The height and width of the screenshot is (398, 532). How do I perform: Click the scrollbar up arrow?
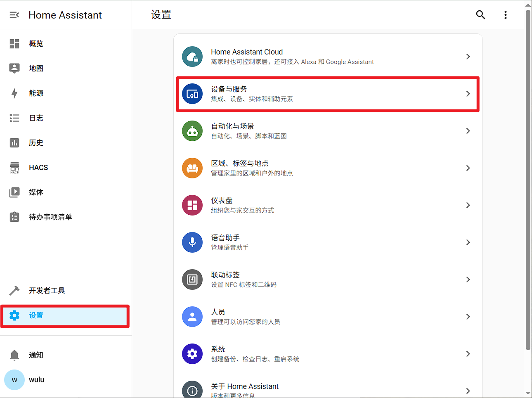(528, 5)
